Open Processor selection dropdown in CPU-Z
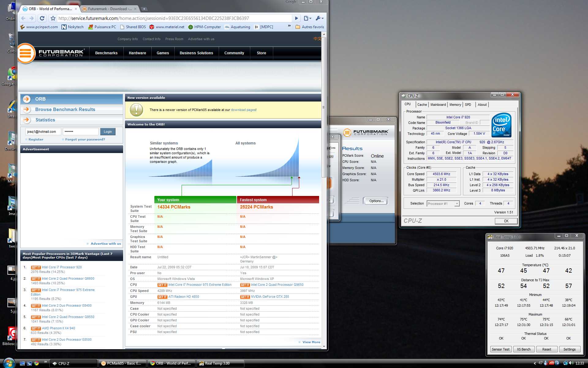 click(x=443, y=204)
